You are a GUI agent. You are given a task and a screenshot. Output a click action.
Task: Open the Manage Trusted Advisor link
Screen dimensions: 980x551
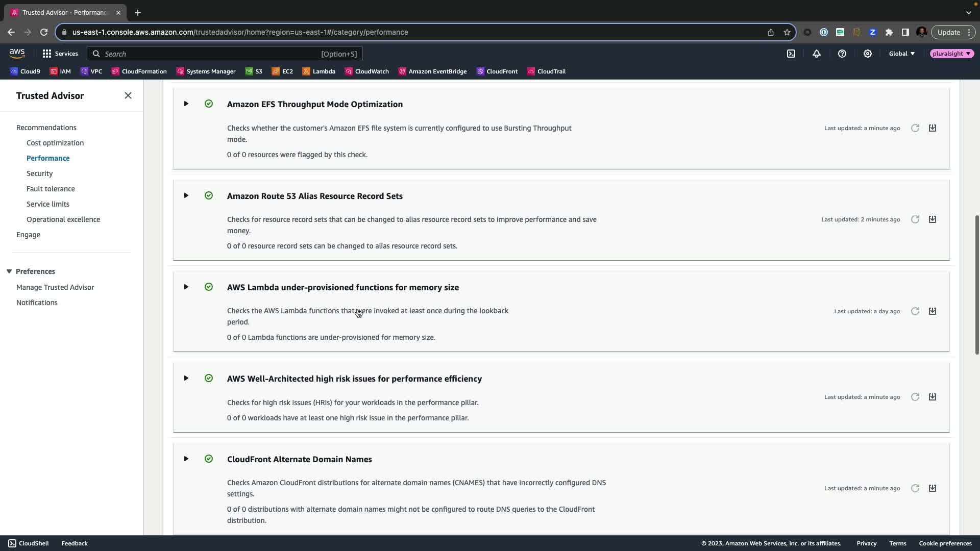55,287
